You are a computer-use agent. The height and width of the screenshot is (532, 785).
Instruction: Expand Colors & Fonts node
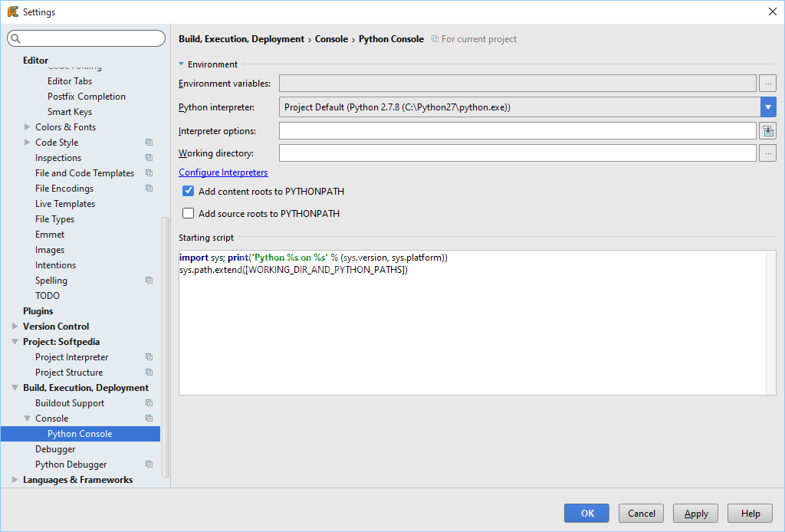click(27, 127)
